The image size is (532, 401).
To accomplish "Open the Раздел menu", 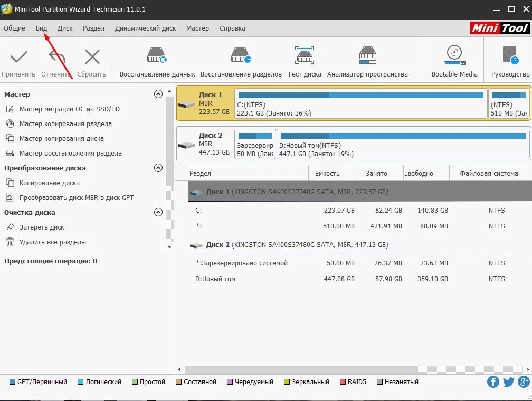I will (x=93, y=28).
